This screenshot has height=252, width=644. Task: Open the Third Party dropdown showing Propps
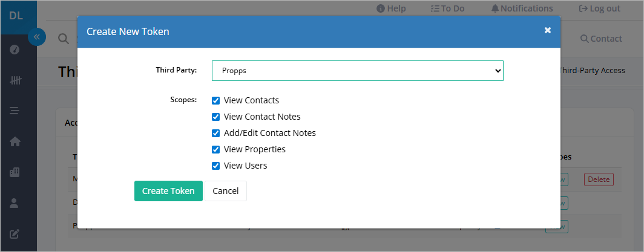click(357, 71)
